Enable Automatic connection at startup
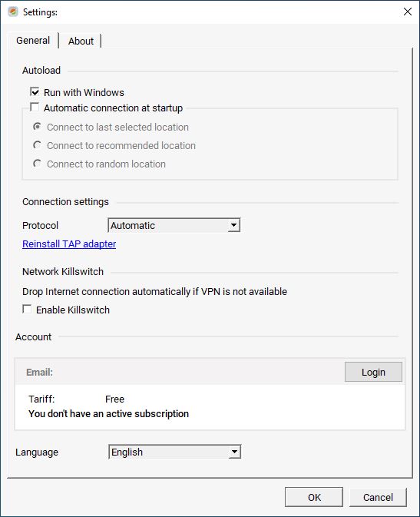This screenshot has width=420, height=517. 35,107
